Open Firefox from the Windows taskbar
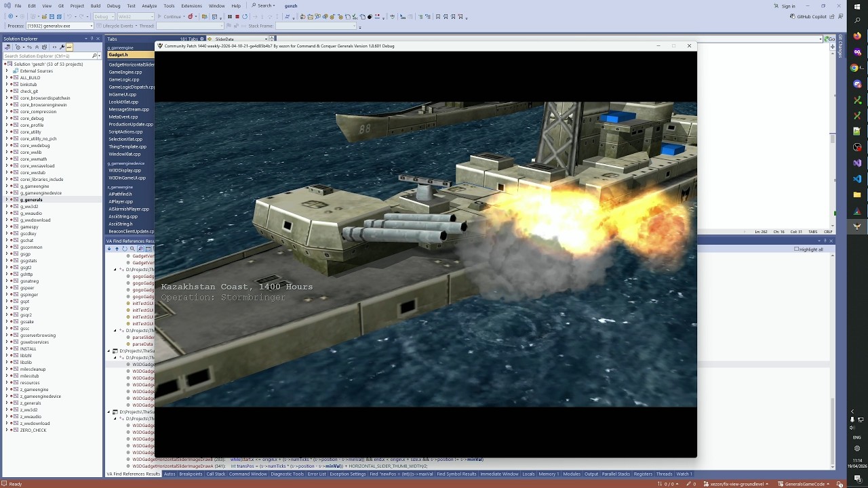Screen dimensions: 868x488 point(857,36)
